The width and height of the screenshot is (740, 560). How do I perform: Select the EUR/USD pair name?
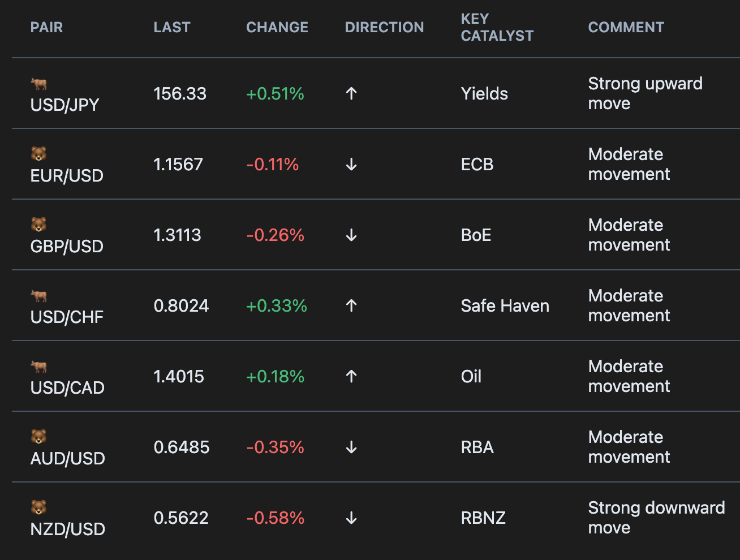pyautogui.click(x=67, y=176)
